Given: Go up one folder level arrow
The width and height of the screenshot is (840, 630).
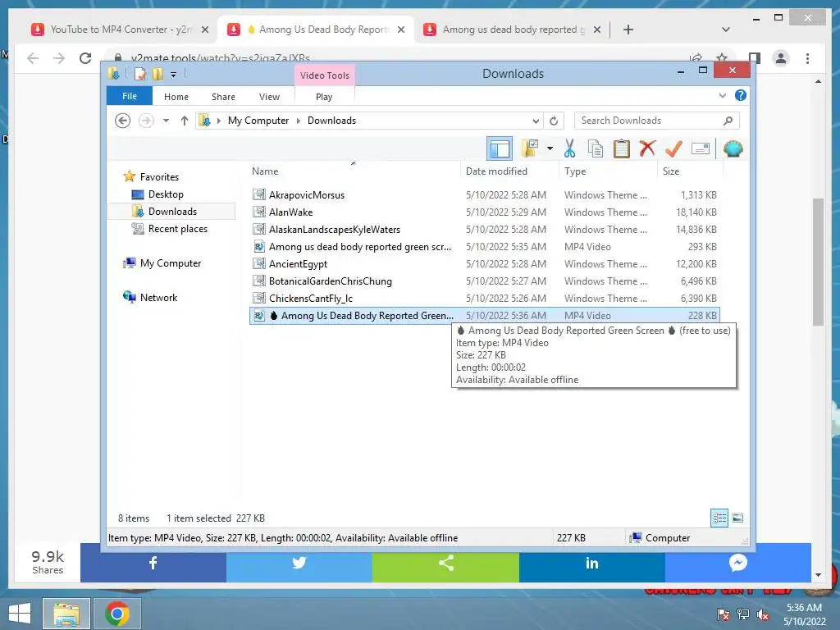Looking at the screenshot, I should (x=185, y=121).
